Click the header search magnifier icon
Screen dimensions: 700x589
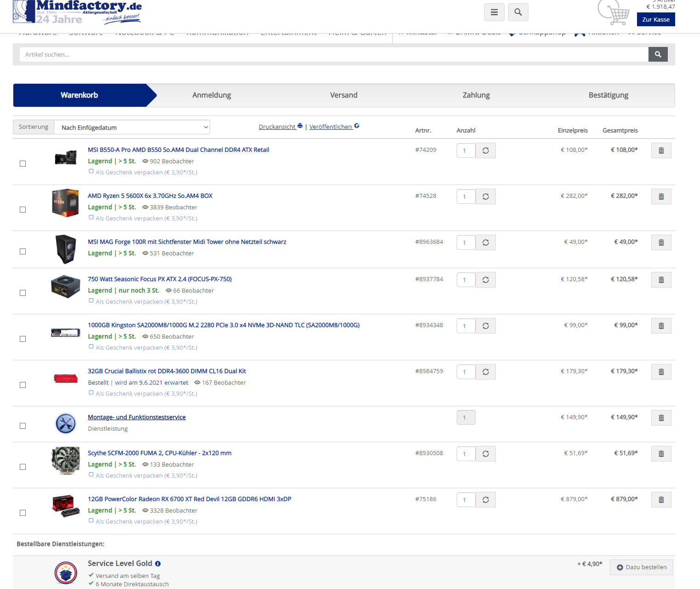518,12
